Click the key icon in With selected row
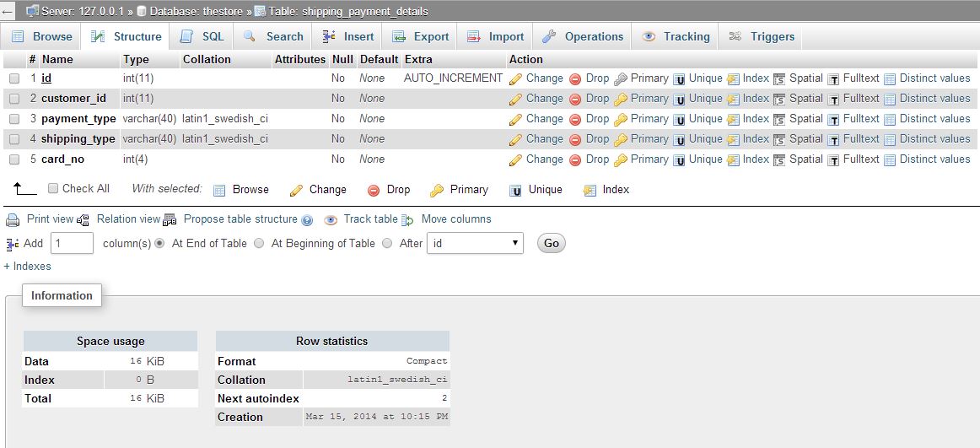 click(437, 190)
